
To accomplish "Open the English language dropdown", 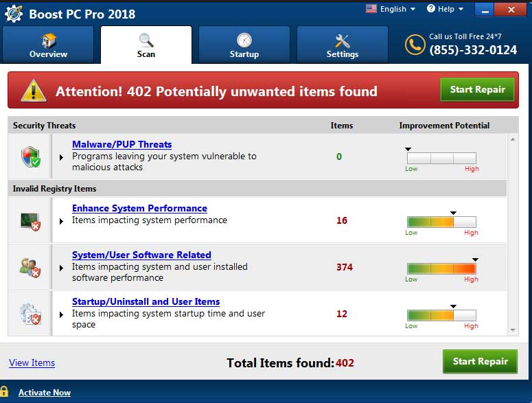I will [x=391, y=9].
